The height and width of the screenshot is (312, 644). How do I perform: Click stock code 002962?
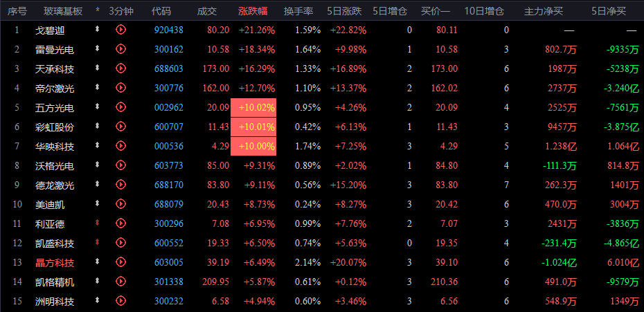coord(169,107)
